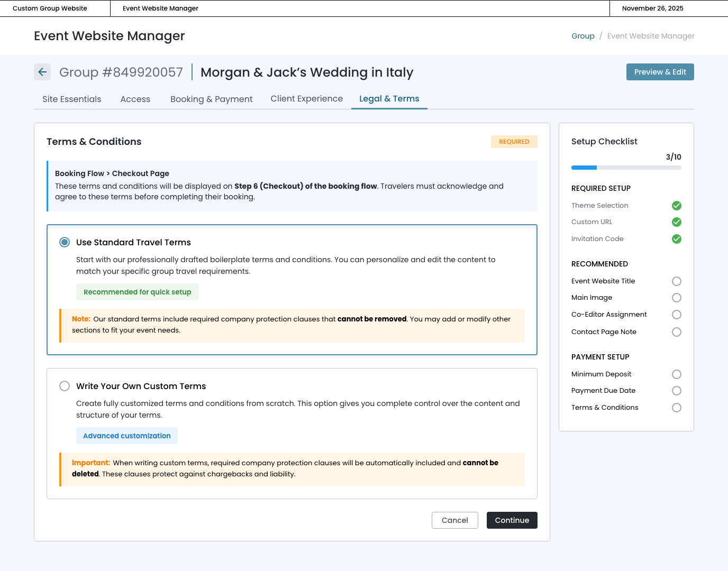Choose the Write Your Own Custom Terms radio

pos(65,386)
